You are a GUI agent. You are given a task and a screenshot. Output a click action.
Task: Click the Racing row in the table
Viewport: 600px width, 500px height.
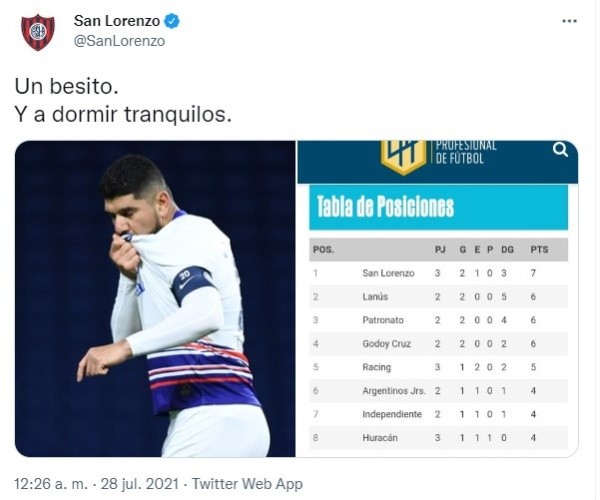pos(438,367)
